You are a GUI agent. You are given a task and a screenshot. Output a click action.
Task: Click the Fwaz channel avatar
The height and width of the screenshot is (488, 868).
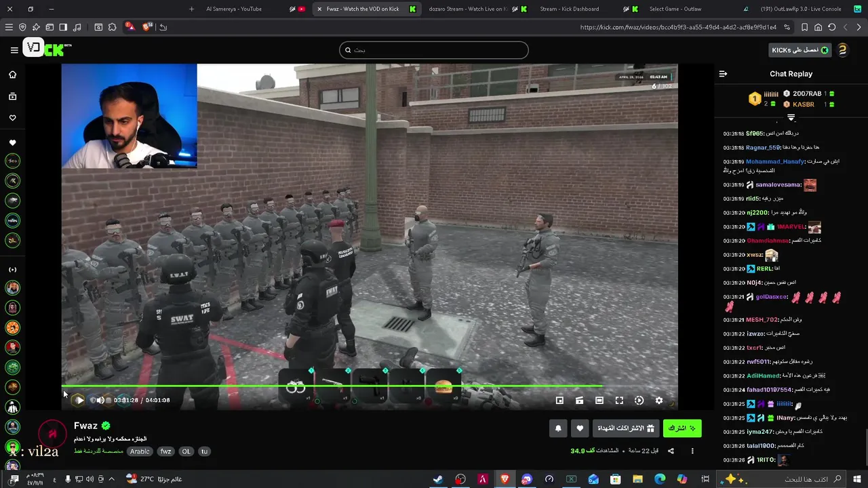(52, 434)
